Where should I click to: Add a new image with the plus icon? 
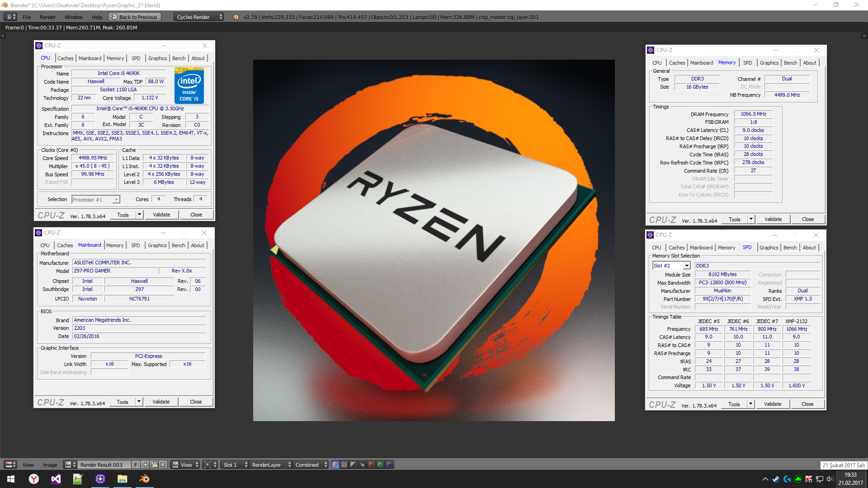click(x=145, y=465)
